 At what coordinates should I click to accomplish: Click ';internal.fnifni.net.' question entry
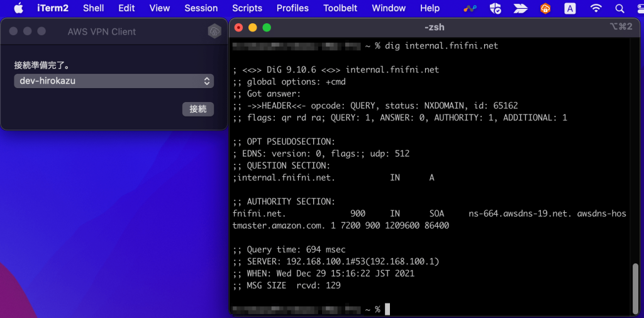tap(284, 178)
